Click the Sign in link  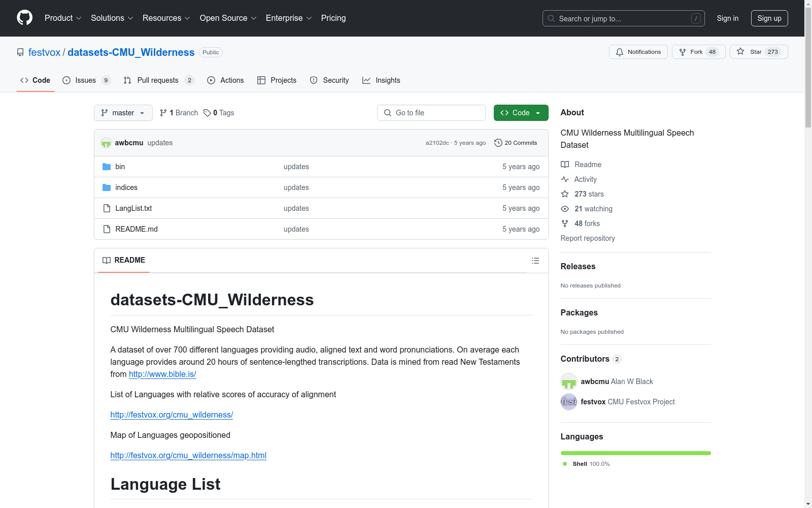[x=727, y=18]
